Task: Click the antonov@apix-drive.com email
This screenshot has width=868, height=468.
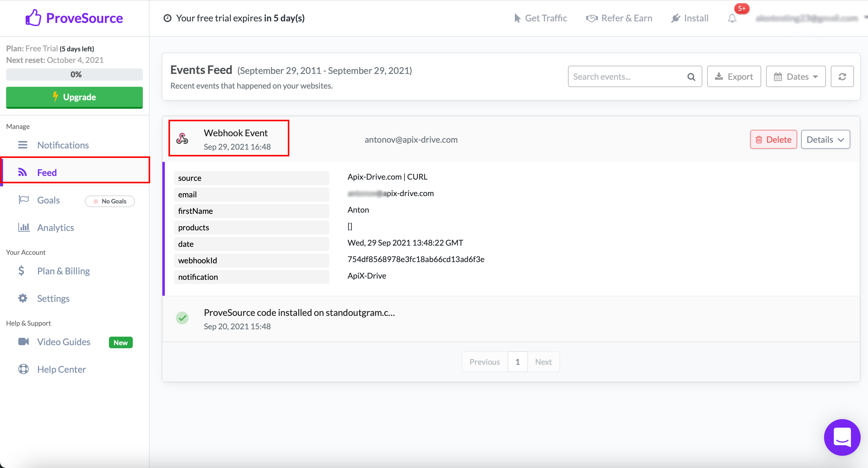Action: click(411, 140)
